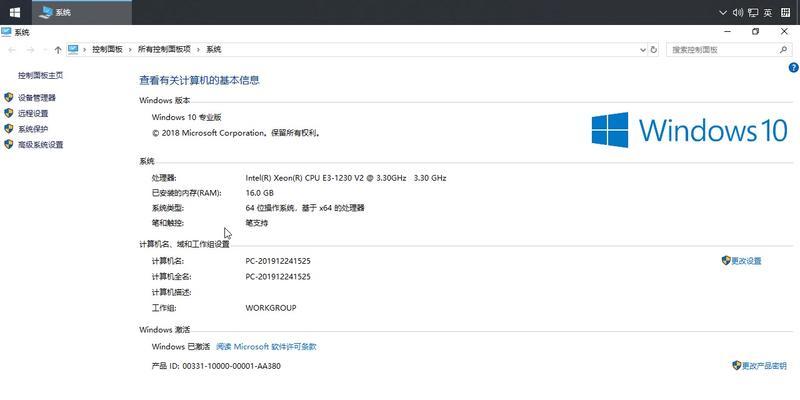800x400 pixels.
Task: Navigate to 控制面板 breadcrumb
Action: tap(107, 49)
